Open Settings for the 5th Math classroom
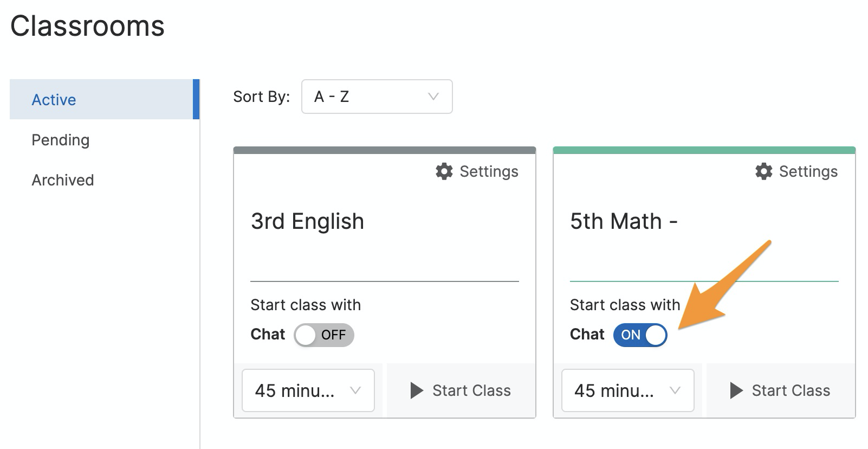 pyautogui.click(x=796, y=171)
